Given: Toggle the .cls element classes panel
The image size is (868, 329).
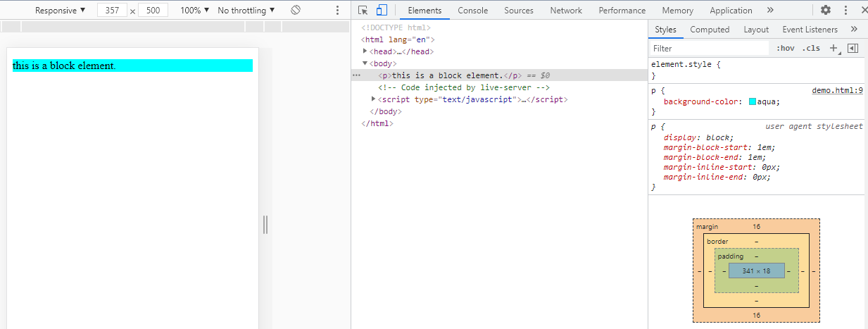Looking at the screenshot, I should click(812, 49).
